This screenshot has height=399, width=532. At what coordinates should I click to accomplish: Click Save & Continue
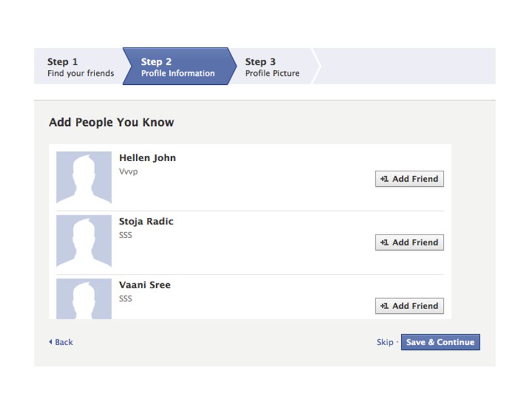[441, 342]
